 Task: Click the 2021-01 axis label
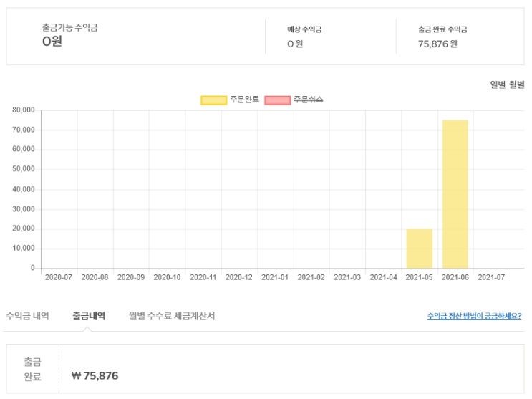[275, 277]
